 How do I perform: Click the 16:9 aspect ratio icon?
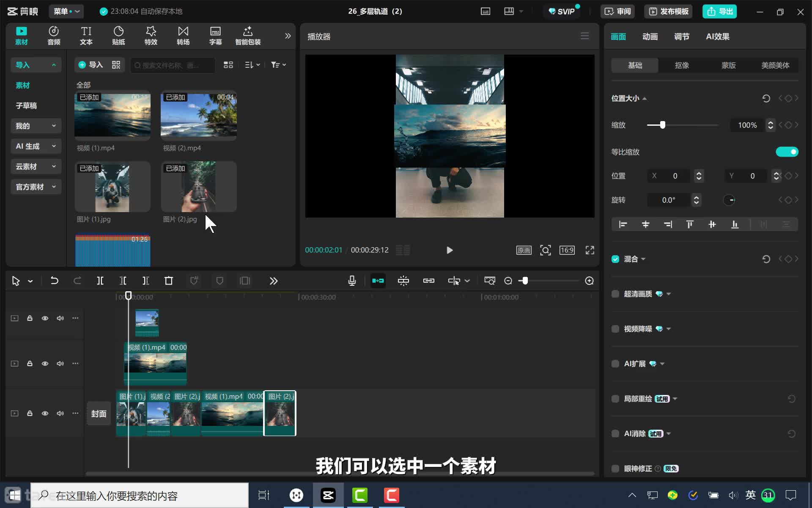click(567, 250)
